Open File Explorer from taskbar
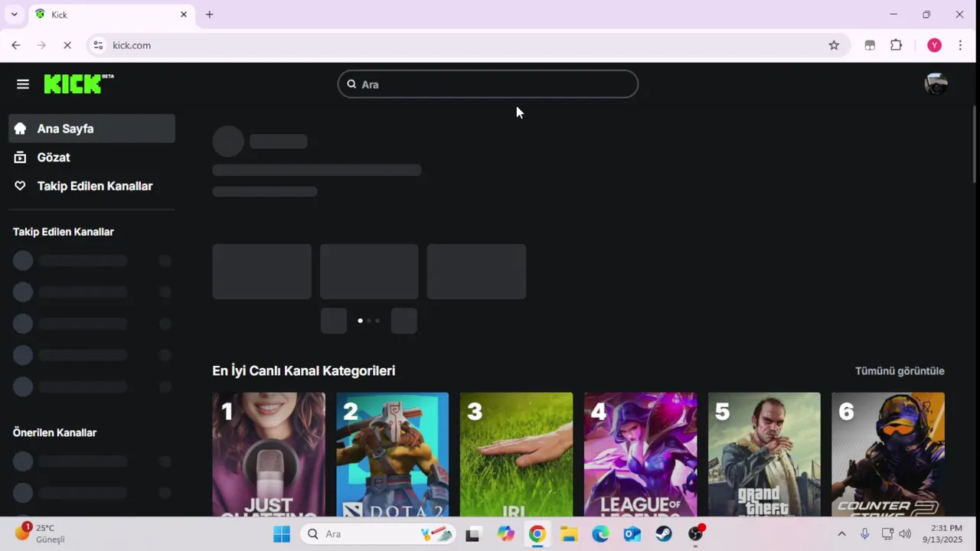This screenshot has width=980, height=551. (x=569, y=534)
